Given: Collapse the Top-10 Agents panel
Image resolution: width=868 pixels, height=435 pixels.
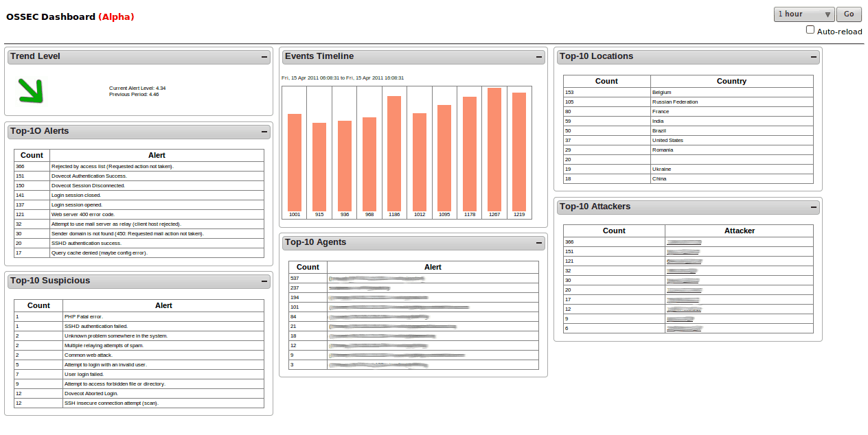Looking at the screenshot, I should coord(539,242).
